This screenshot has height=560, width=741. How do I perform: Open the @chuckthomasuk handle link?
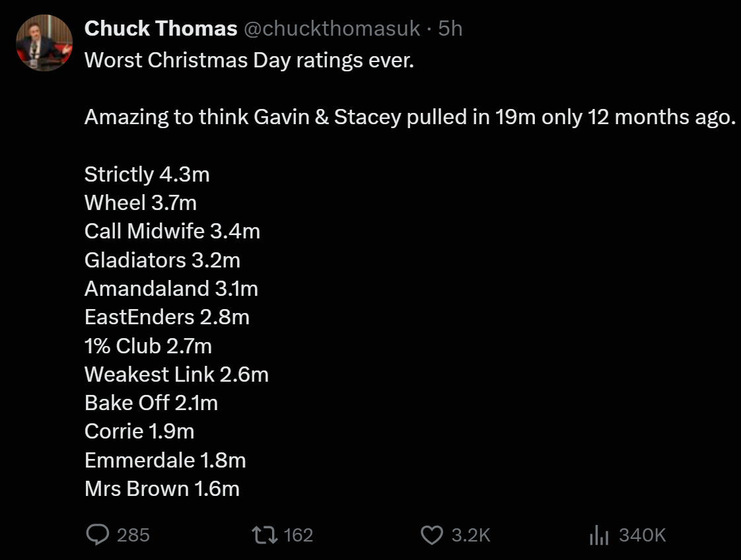coord(332,28)
